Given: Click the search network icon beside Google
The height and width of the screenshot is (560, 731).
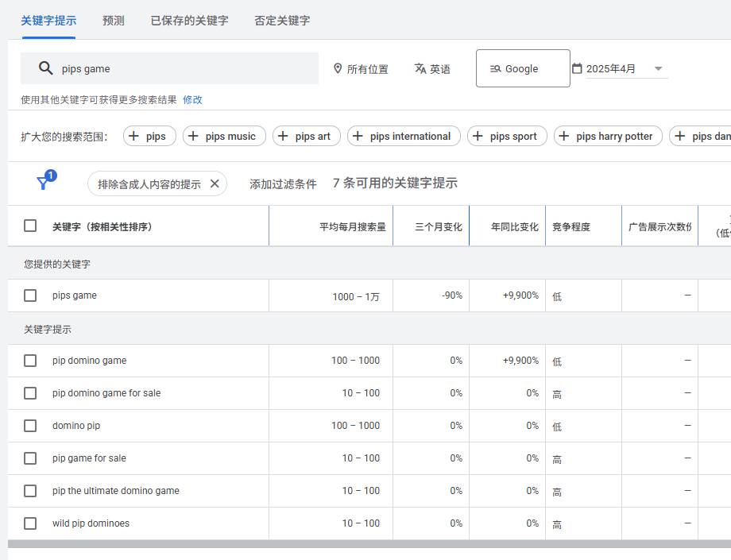Looking at the screenshot, I should [x=495, y=69].
